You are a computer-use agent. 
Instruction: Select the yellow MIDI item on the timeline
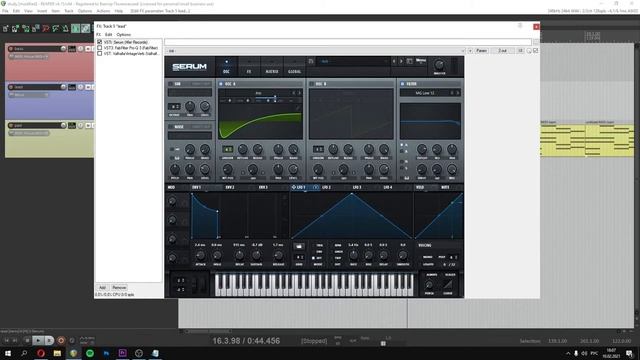click(x=587, y=140)
